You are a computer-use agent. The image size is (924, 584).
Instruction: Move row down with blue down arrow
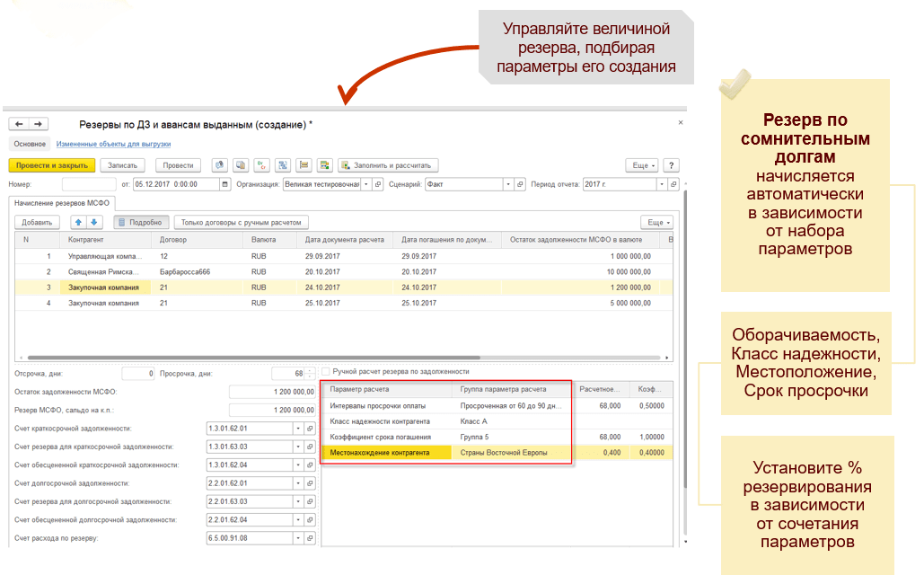[94, 222]
